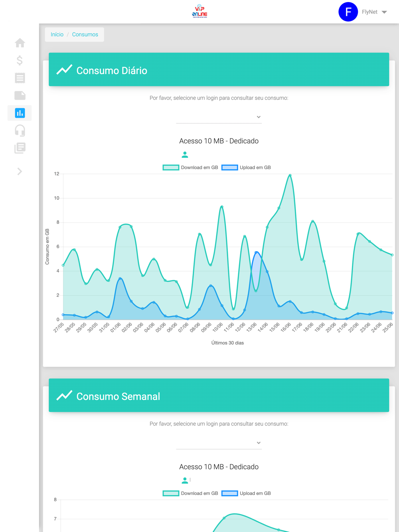Toggle Download em GB legend in daily chart
Screen dimensions: 399x532
click(x=190, y=167)
